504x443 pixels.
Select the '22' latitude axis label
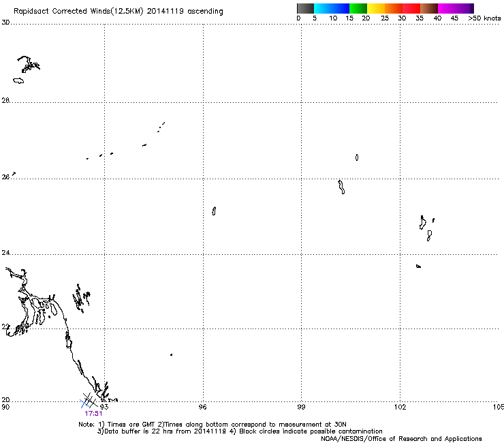tap(5, 326)
